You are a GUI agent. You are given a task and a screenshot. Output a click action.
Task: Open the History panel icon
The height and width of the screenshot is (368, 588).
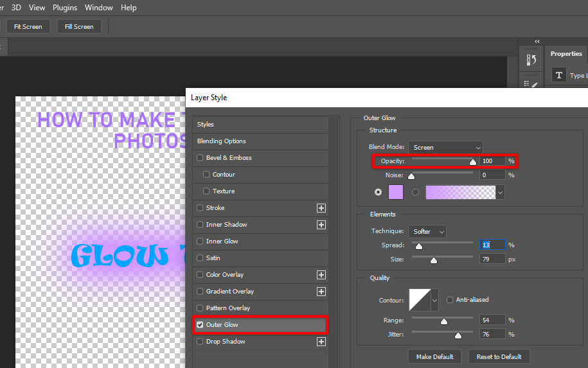(531, 60)
